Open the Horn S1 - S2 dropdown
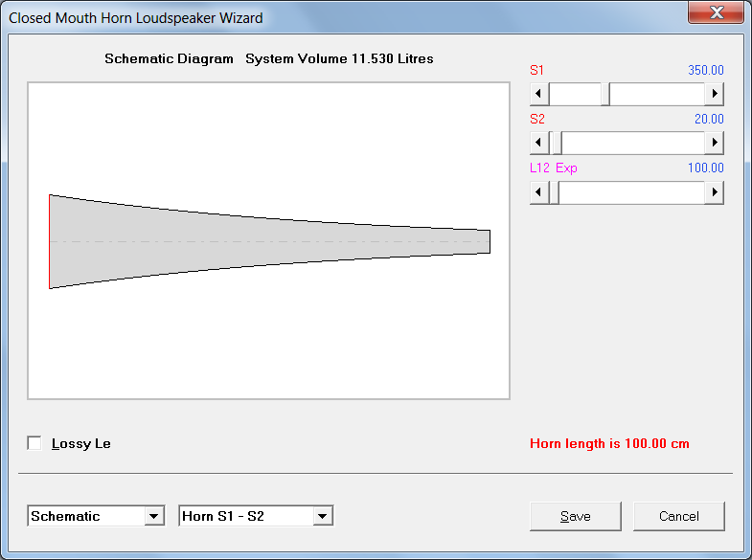The image size is (752, 560). pyautogui.click(x=322, y=516)
